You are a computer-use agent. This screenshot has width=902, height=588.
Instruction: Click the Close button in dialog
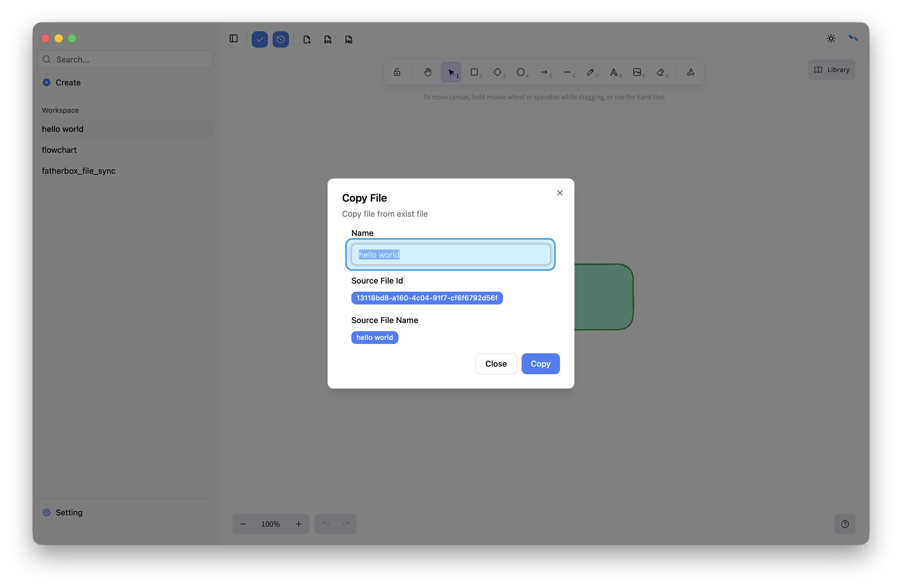(x=496, y=364)
